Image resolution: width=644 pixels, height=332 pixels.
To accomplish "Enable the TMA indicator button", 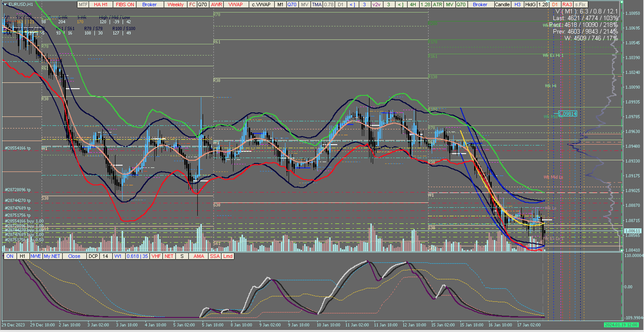I will tap(317, 4).
